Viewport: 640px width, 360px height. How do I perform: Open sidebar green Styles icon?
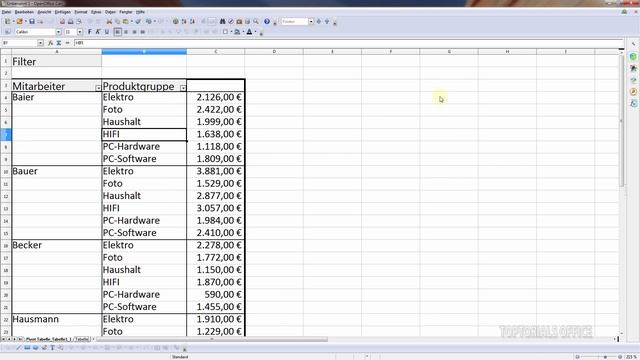(633, 56)
